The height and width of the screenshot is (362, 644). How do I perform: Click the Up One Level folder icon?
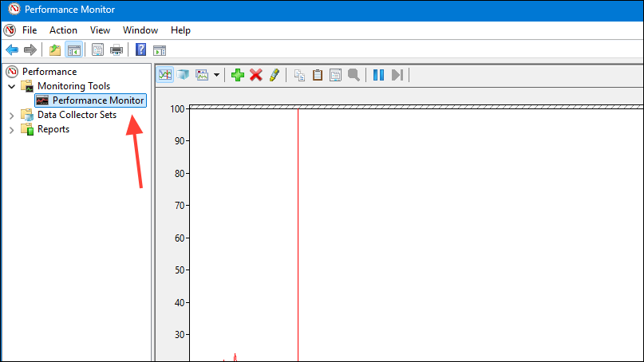coord(54,50)
